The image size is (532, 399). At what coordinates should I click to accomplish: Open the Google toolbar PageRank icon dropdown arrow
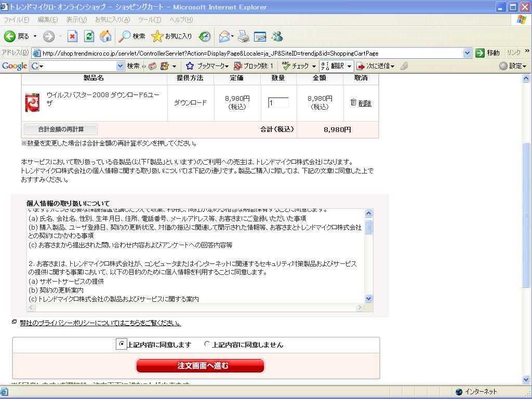point(174,66)
